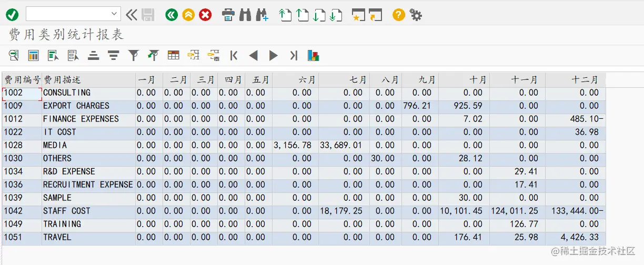Click the TRAVEL description cell
The image size is (644, 265).
click(88, 238)
